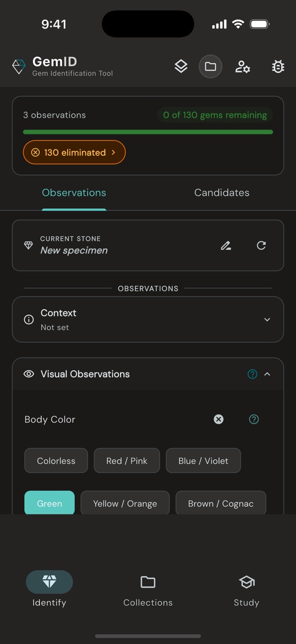Collapse the Visual Observations section

[268, 374]
